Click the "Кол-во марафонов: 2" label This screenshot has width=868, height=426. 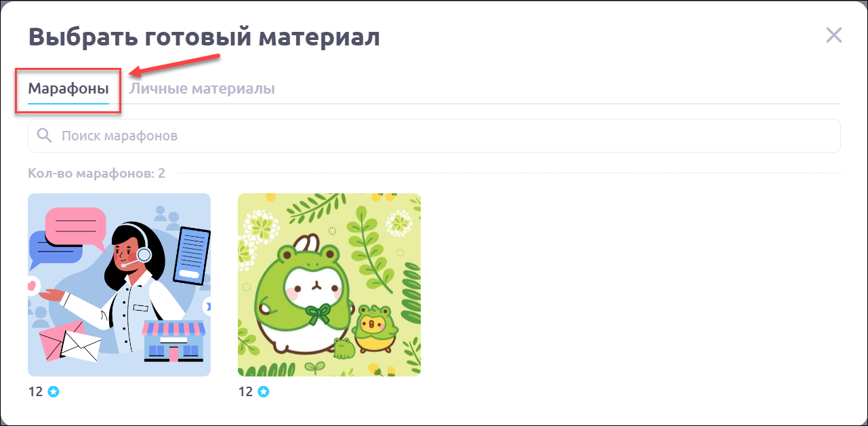(x=96, y=173)
